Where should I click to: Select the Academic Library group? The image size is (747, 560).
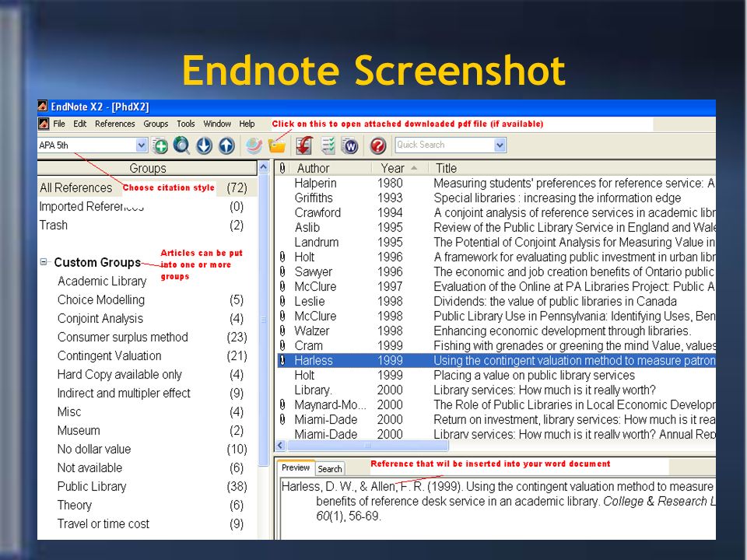tap(102, 282)
